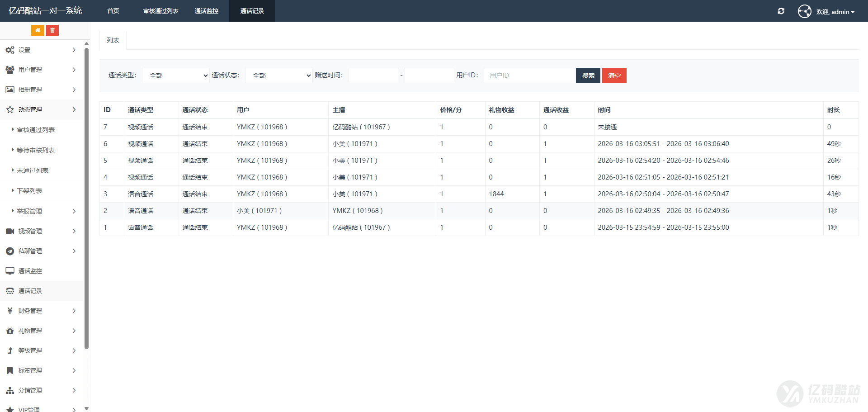
Task: Click the red trash icon next to home
Action: (x=52, y=30)
